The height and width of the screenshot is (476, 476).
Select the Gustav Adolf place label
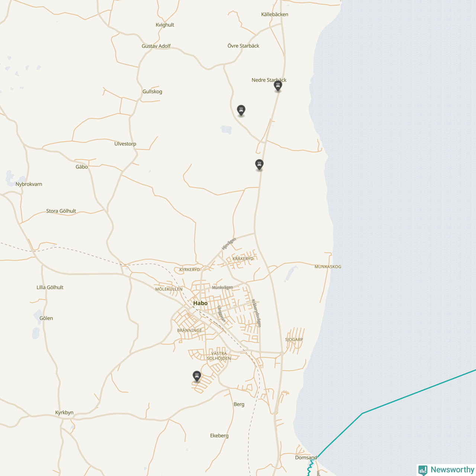pyautogui.click(x=156, y=46)
